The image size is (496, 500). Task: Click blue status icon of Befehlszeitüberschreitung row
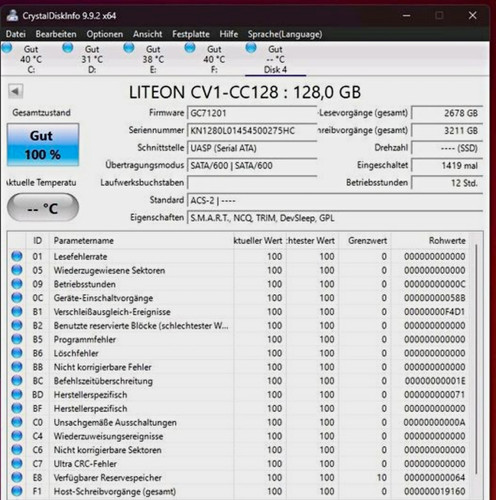pos(17,381)
